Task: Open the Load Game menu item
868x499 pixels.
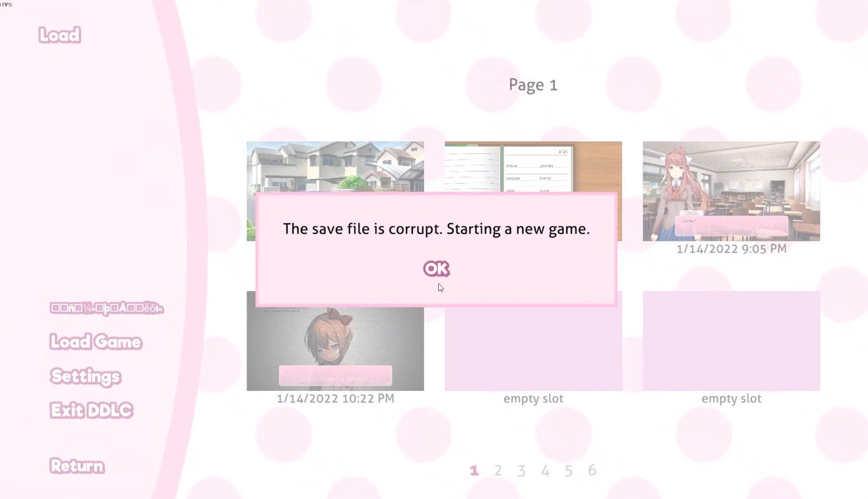Action: tap(96, 342)
